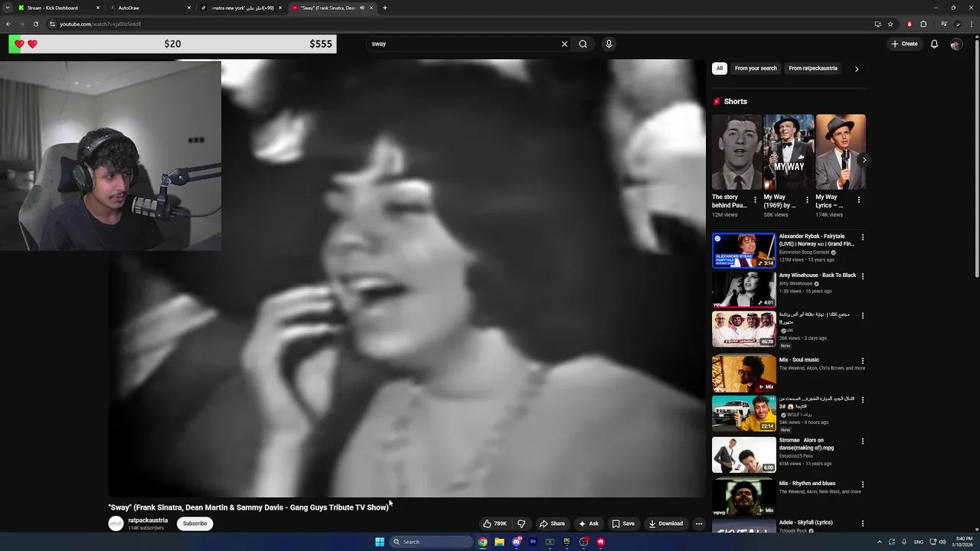Click the Windows taskbar search box

[431, 542]
